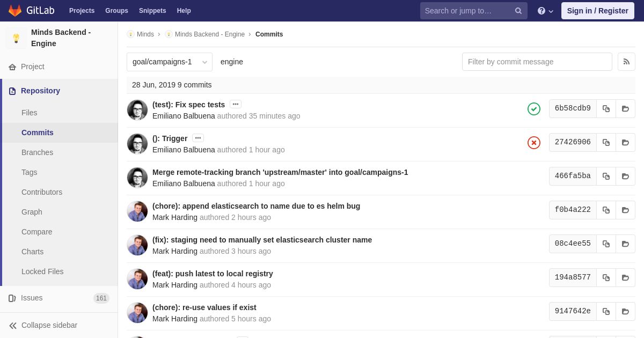Open the Branches sidebar item
Viewport: 644px width, 338px height.
click(x=38, y=152)
